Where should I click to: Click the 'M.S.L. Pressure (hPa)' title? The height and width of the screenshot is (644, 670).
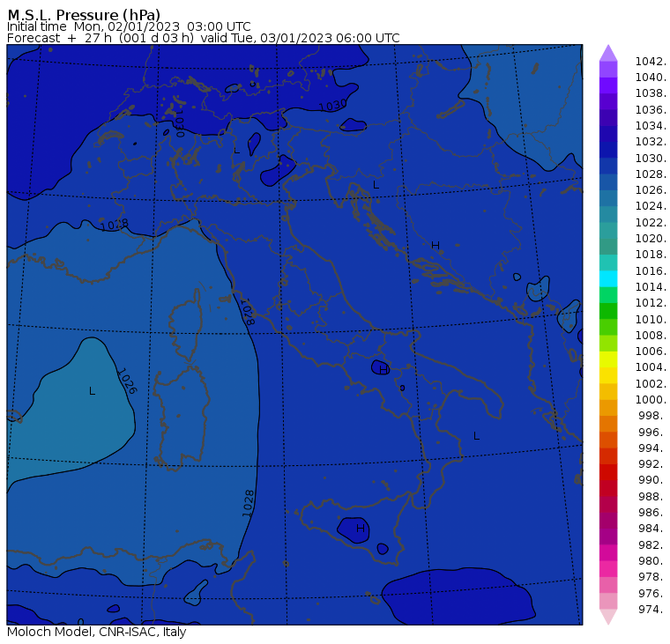pos(84,15)
